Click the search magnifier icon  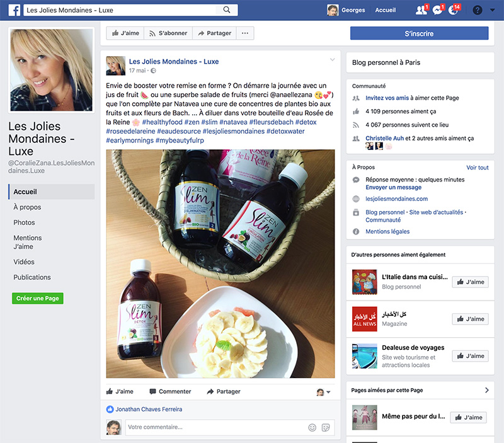[227, 10]
